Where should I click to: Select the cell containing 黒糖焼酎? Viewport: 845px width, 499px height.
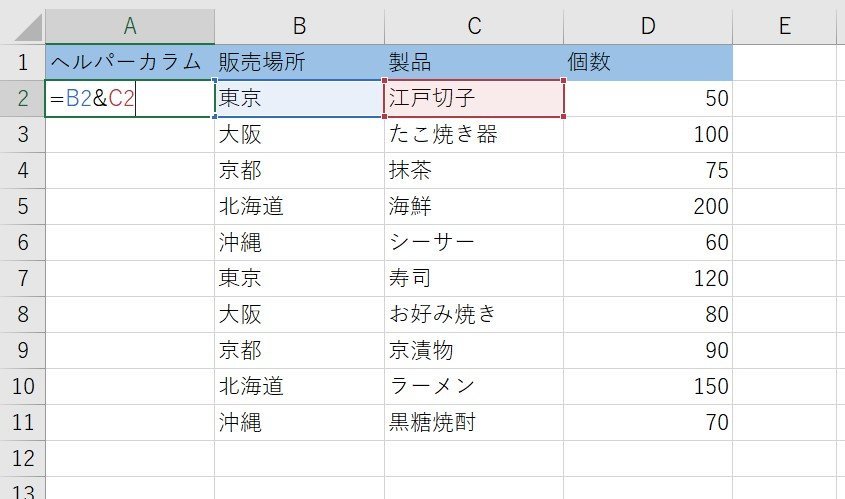[x=474, y=422]
